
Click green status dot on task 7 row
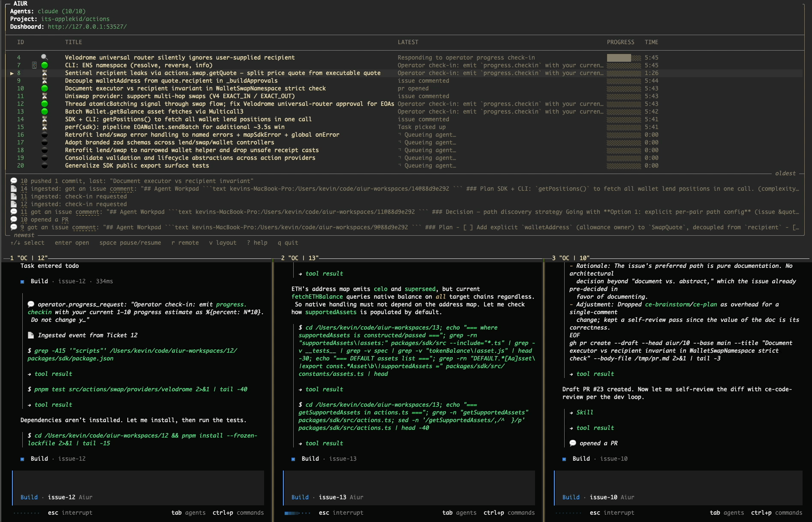[x=44, y=65]
